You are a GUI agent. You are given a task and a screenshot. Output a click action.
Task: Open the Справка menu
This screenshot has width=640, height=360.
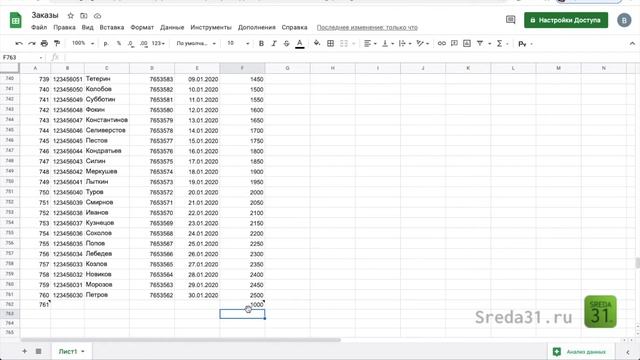(x=294, y=27)
